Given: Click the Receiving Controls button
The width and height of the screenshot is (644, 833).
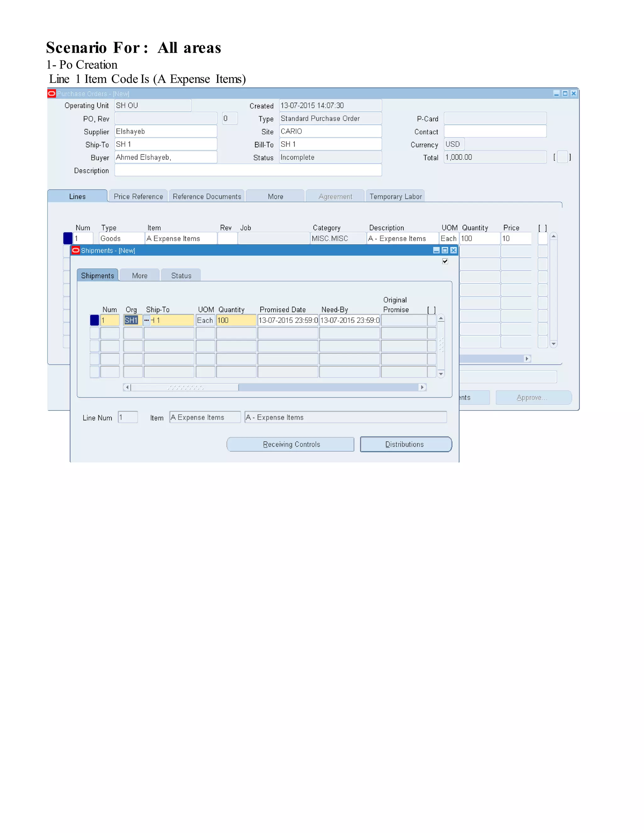Looking at the screenshot, I should [291, 444].
